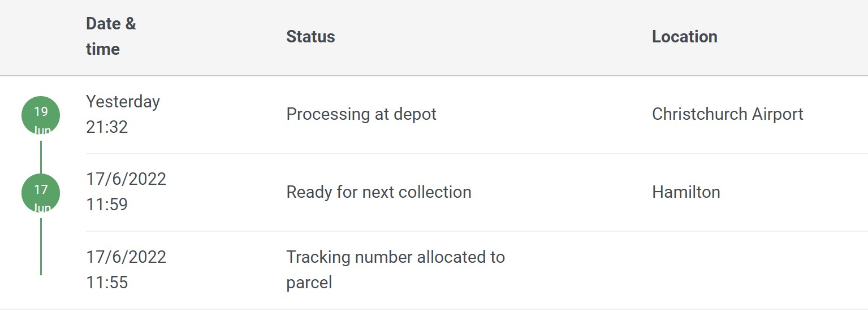868x312 pixels.
Task: Select the Status column header
Action: tap(310, 37)
